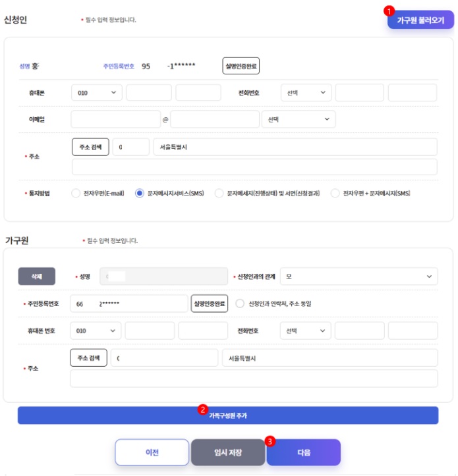Click the 삭제 button for household member
The height and width of the screenshot is (476, 458).
point(37,277)
